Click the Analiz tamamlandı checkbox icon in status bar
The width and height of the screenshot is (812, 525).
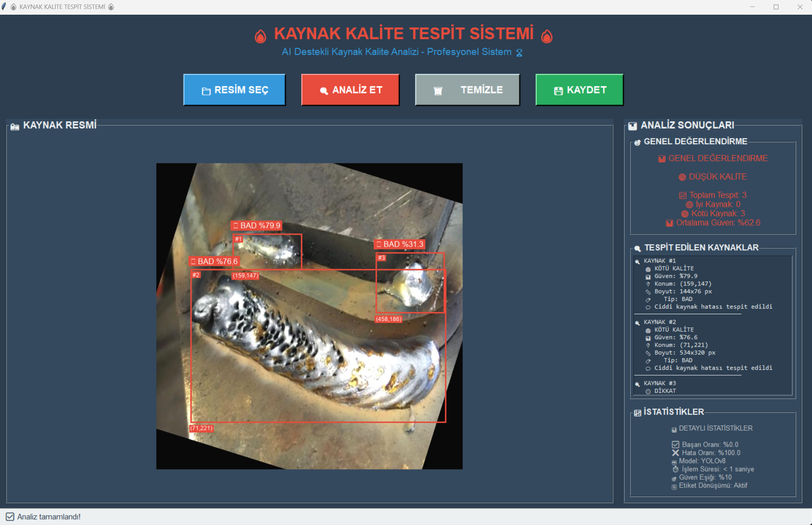click(10, 517)
